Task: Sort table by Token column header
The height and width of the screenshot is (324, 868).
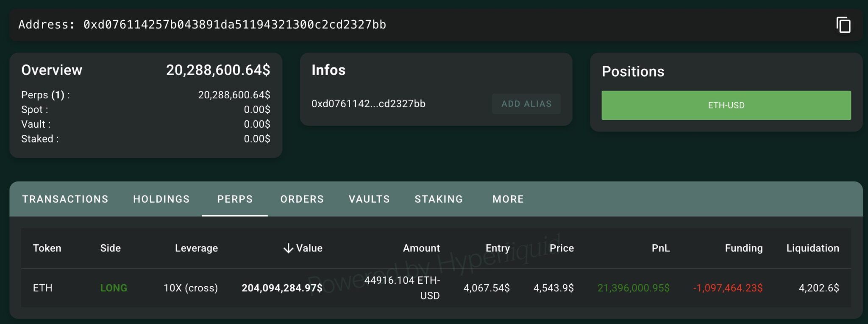Action: (x=47, y=249)
